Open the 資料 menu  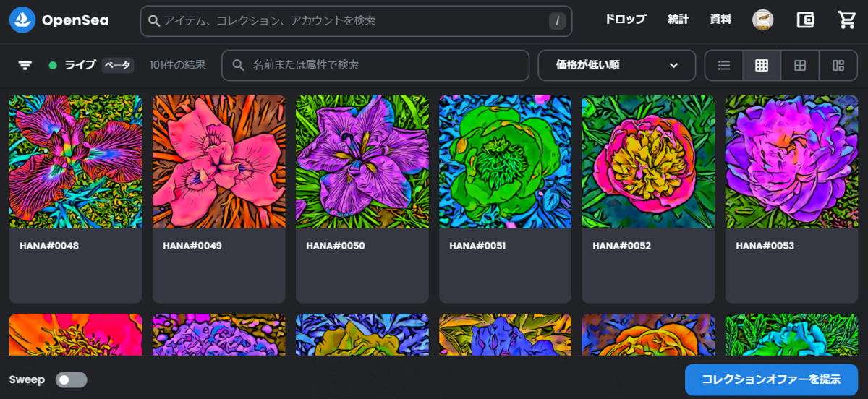pyautogui.click(x=720, y=20)
